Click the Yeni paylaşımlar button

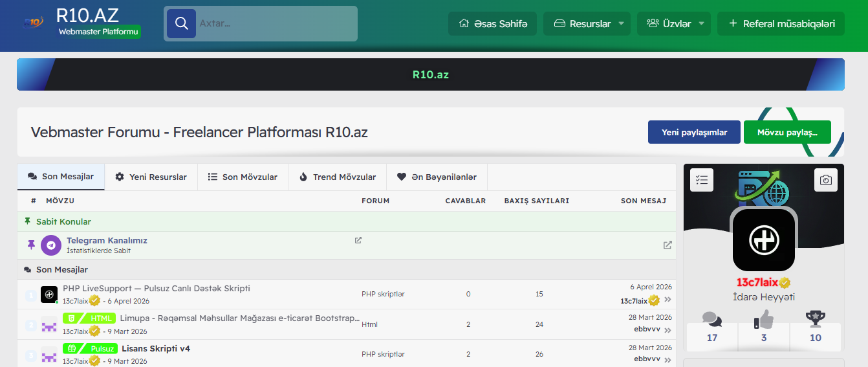click(x=694, y=132)
